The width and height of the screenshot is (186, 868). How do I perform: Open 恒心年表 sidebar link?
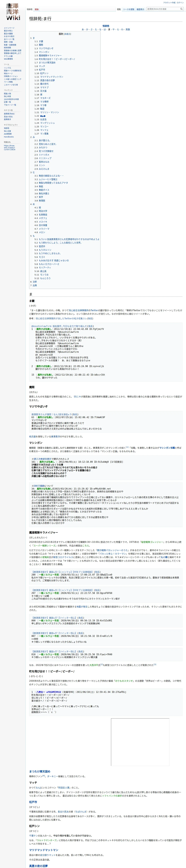coord(7,96)
